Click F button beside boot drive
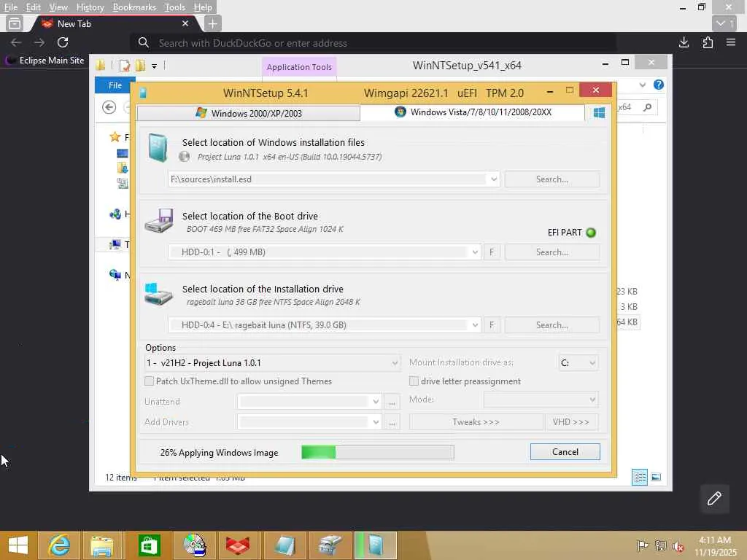Screen dimensions: 747x560 tap(492, 252)
